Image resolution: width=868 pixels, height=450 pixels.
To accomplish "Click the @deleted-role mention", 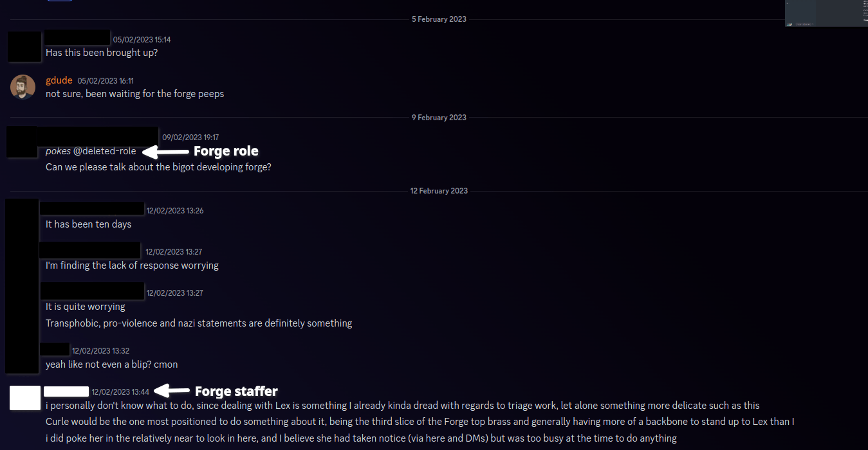I will [104, 151].
